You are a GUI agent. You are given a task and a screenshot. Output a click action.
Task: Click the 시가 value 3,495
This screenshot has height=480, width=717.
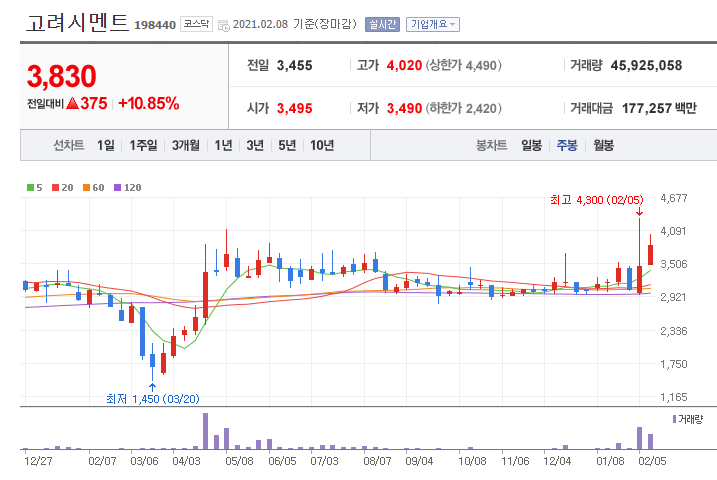click(294, 108)
